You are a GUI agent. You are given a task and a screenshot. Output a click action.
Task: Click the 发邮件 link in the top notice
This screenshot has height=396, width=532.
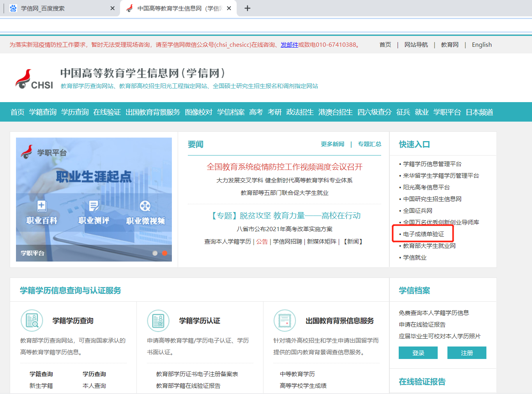290,45
